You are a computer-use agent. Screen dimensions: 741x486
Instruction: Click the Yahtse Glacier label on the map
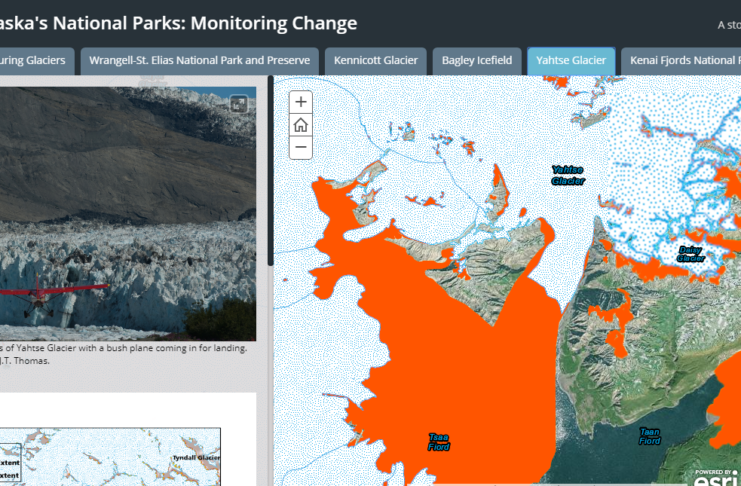[567, 175]
